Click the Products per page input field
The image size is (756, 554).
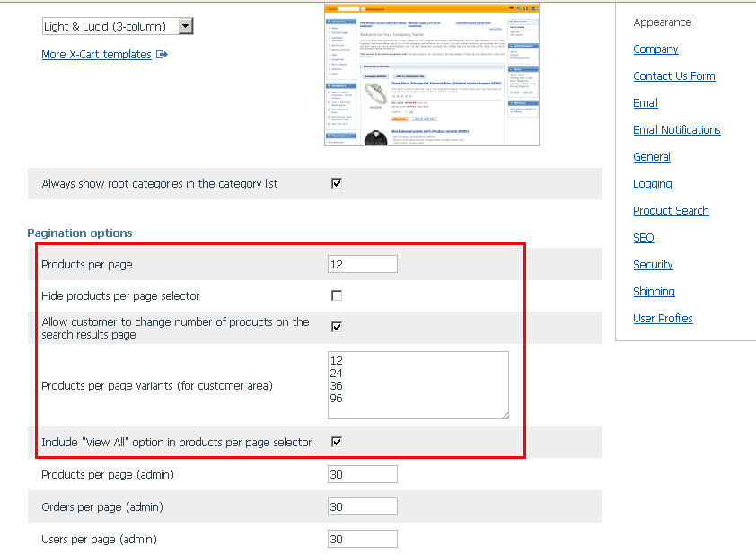(x=362, y=264)
